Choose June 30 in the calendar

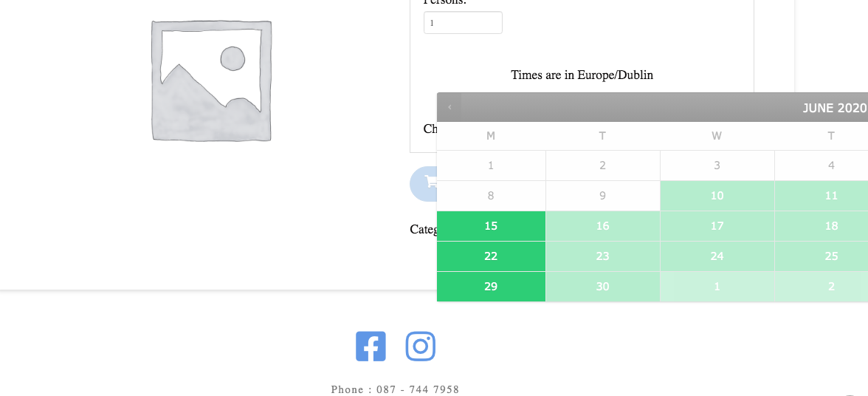(x=603, y=287)
